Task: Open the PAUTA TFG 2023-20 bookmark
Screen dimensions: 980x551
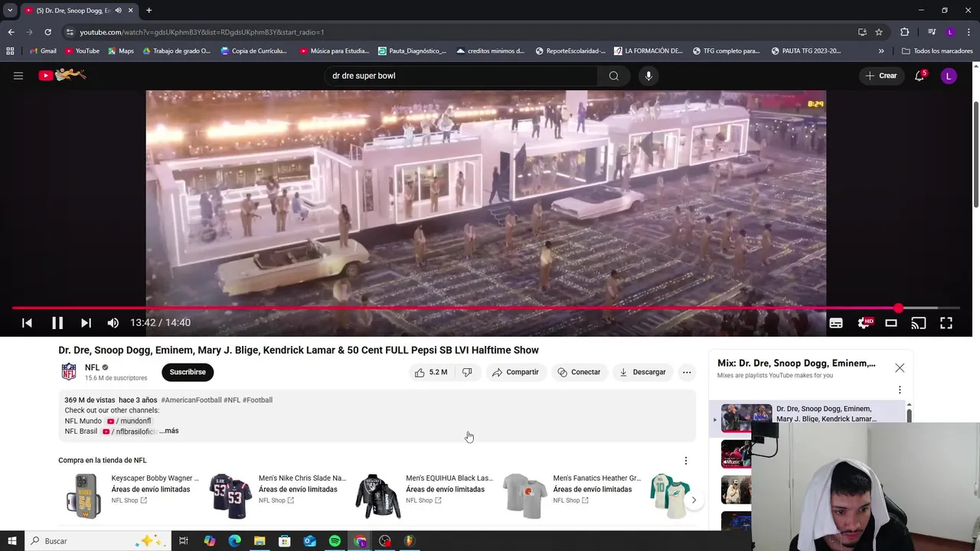Action: click(806, 51)
